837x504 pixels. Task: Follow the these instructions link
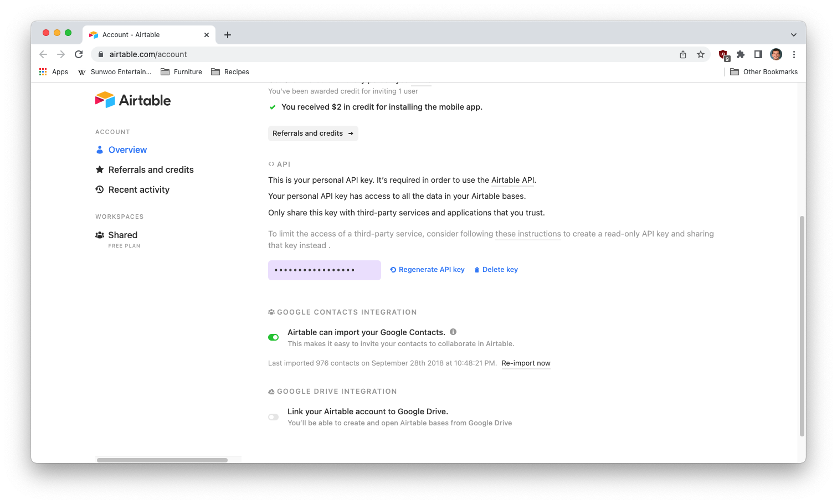point(528,234)
